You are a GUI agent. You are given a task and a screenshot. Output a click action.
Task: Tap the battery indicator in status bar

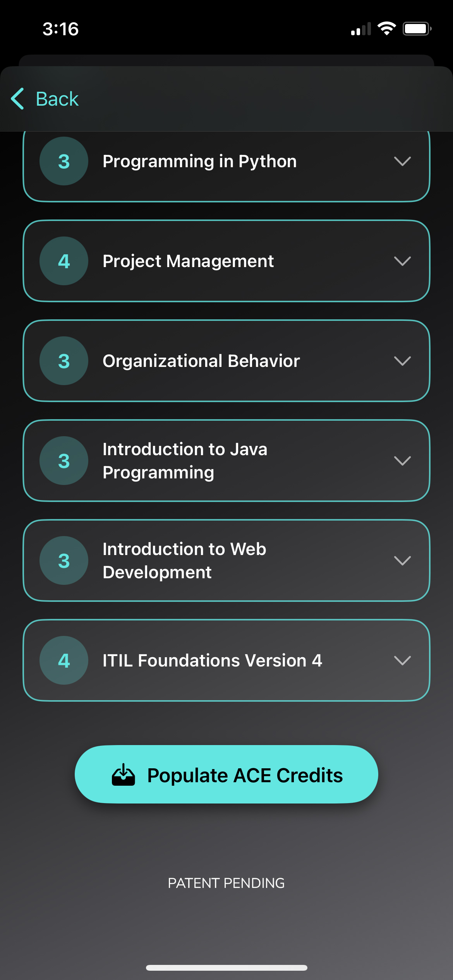[x=417, y=29]
